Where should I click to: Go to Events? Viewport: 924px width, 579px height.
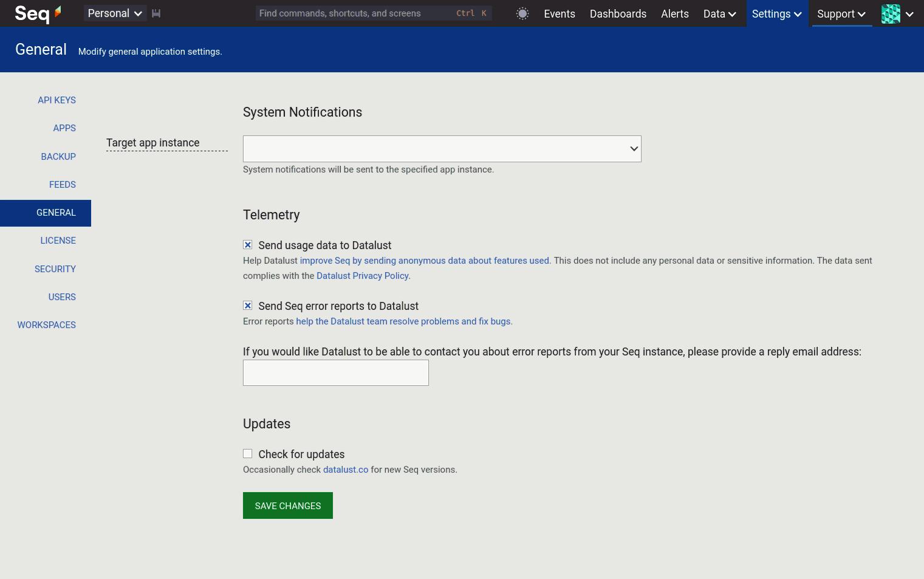(560, 13)
